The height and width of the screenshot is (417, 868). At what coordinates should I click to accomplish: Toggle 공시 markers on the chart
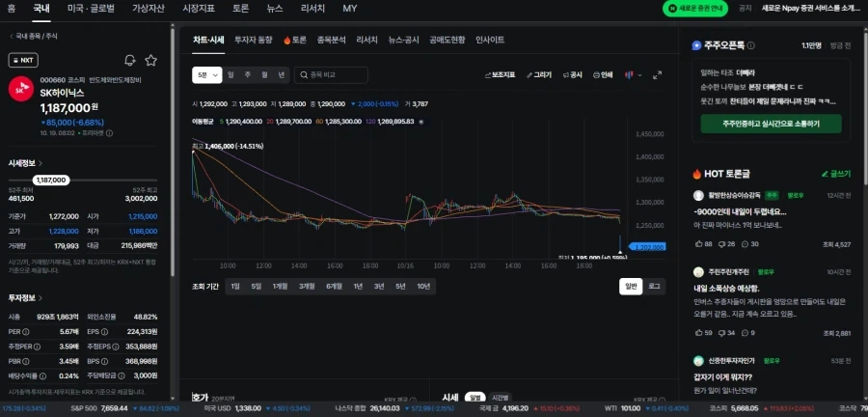(x=572, y=74)
